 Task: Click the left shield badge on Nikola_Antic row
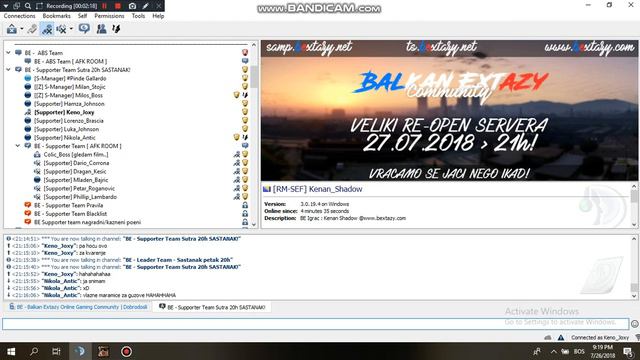click(x=236, y=137)
